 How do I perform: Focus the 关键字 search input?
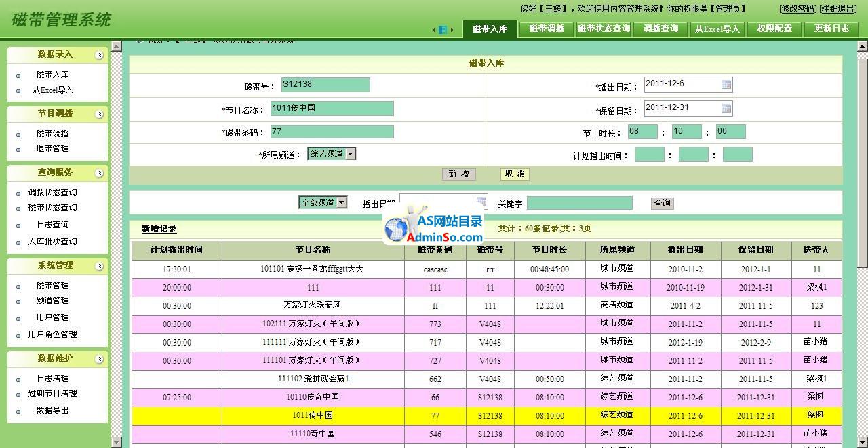pyautogui.click(x=580, y=203)
